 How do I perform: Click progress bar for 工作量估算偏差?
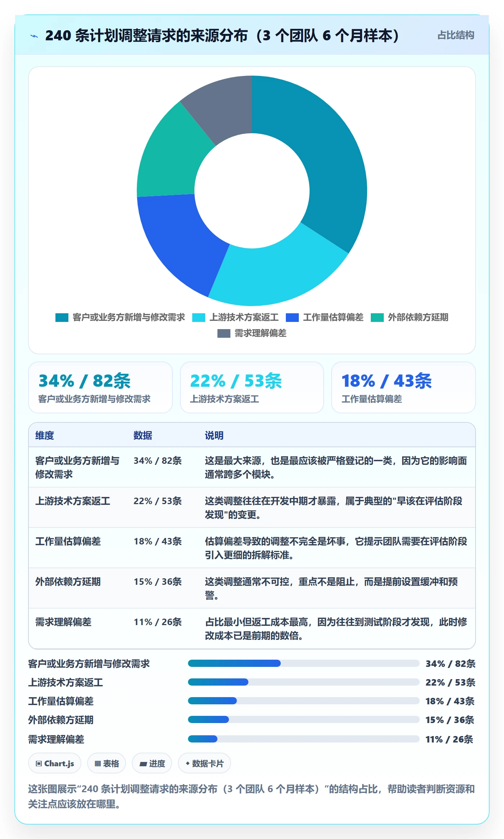[x=303, y=701]
